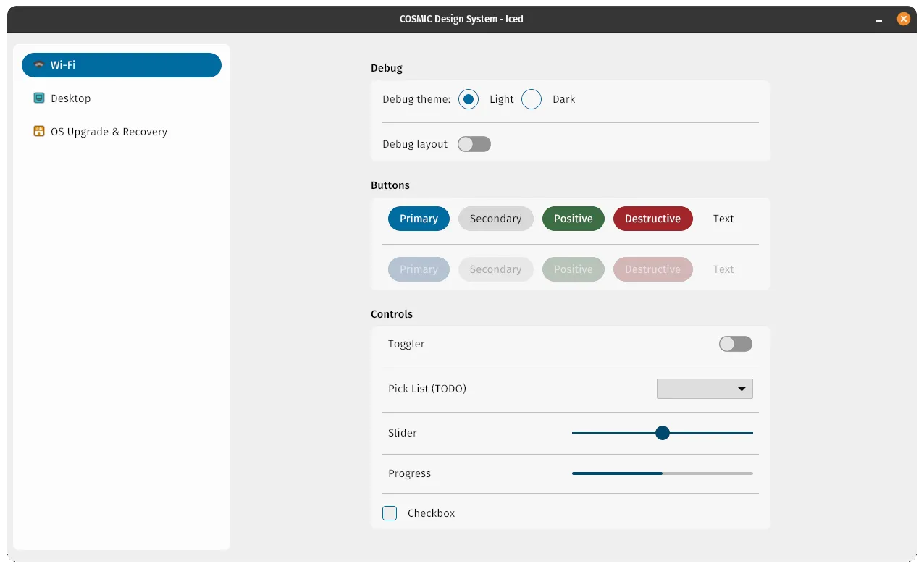Click the enabled Positive button
The width and height of the screenshot is (924, 569).
(574, 219)
